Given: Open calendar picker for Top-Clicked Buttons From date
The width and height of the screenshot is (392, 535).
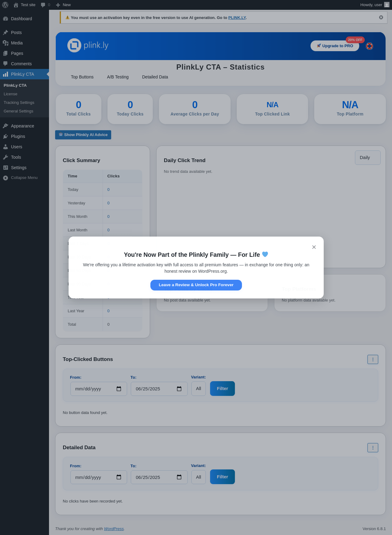Looking at the screenshot, I should (119, 389).
